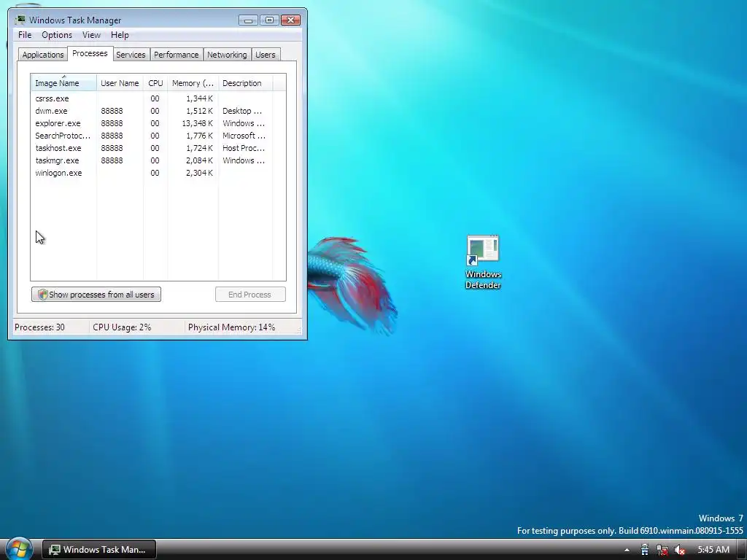747x560 pixels.
Task: Open the Help menu
Action: pyautogui.click(x=120, y=35)
